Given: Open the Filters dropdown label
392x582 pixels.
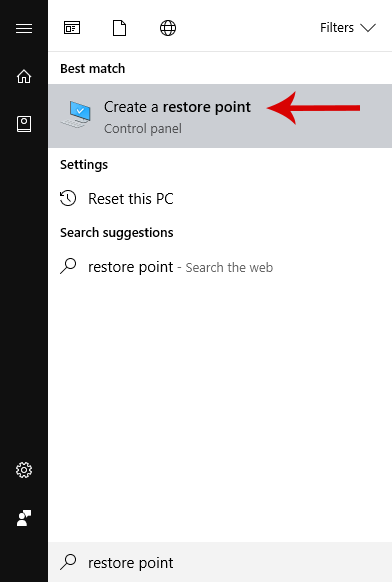Looking at the screenshot, I should click(x=337, y=28).
